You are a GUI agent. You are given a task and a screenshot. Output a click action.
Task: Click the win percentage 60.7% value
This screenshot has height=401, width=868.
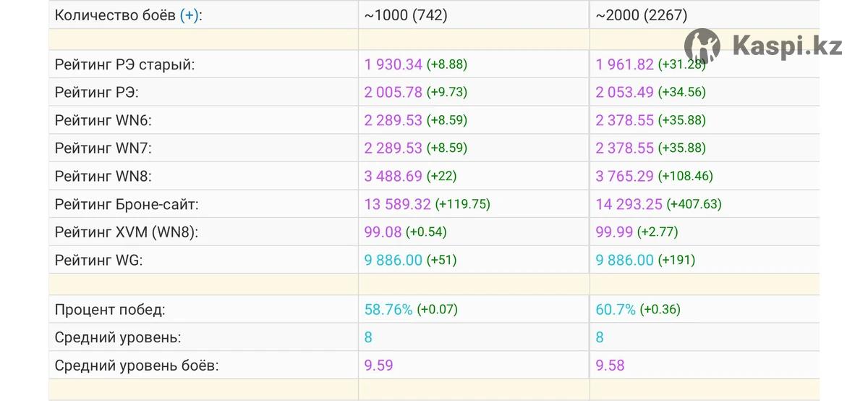(616, 310)
